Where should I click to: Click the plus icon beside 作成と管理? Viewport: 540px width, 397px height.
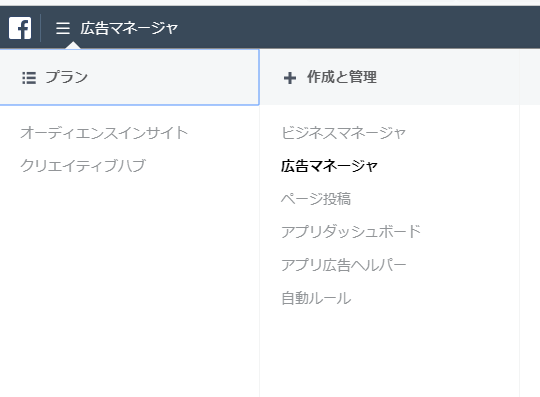pos(290,78)
